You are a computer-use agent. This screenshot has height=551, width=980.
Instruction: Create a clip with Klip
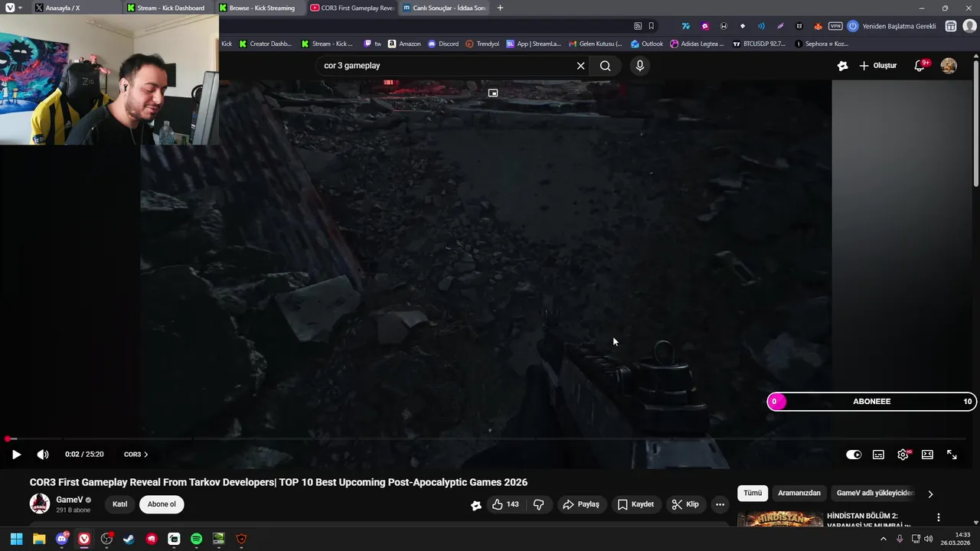(x=685, y=504)
